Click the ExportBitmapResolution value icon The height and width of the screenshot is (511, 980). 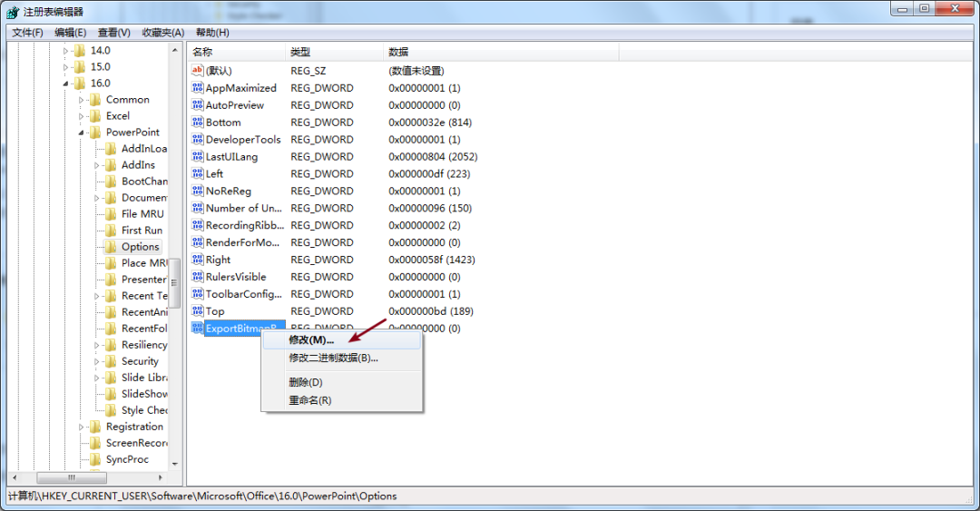(x=198, y=328)
